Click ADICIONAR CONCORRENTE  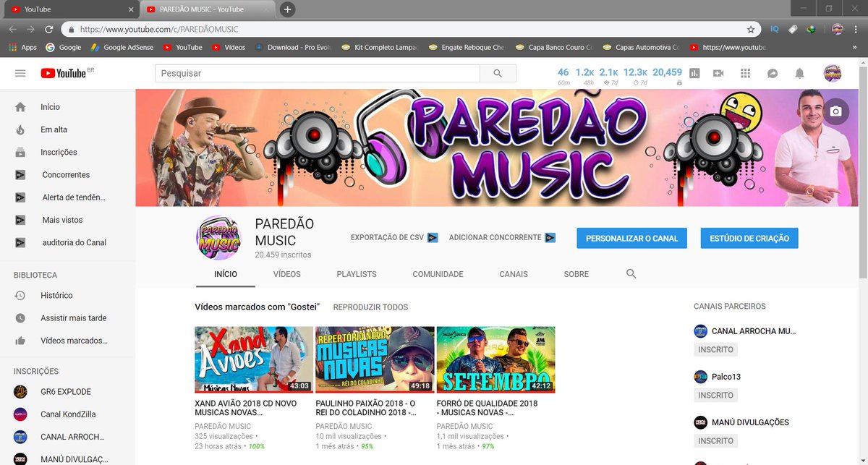pyautogui.click(x=501, y=237)
